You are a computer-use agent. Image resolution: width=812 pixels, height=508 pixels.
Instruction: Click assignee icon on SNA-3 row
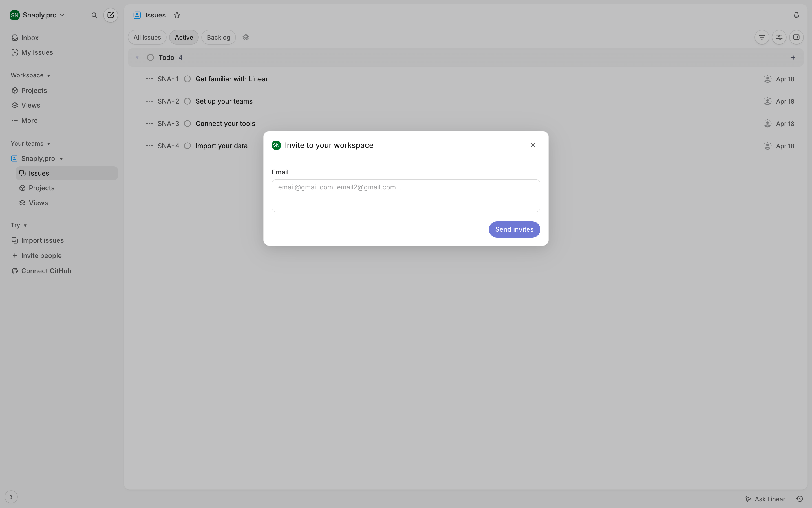coord(767,124)
